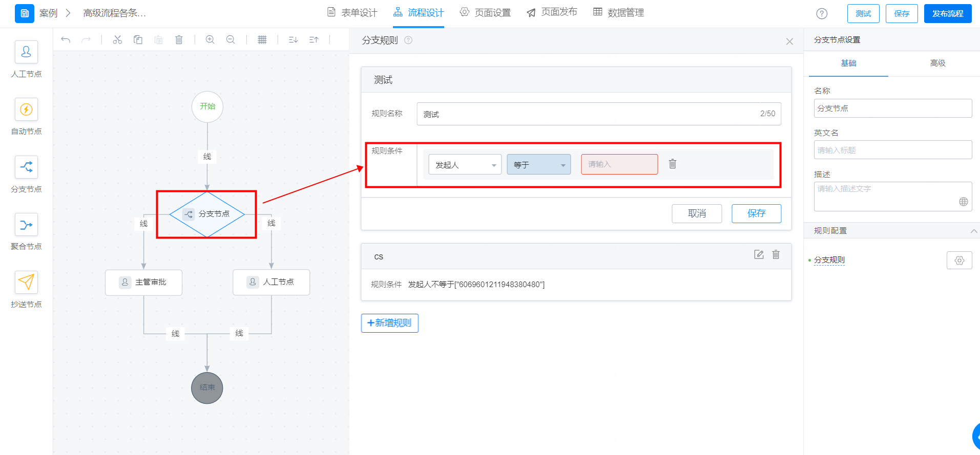Close the 分支规则 panel

789,41
